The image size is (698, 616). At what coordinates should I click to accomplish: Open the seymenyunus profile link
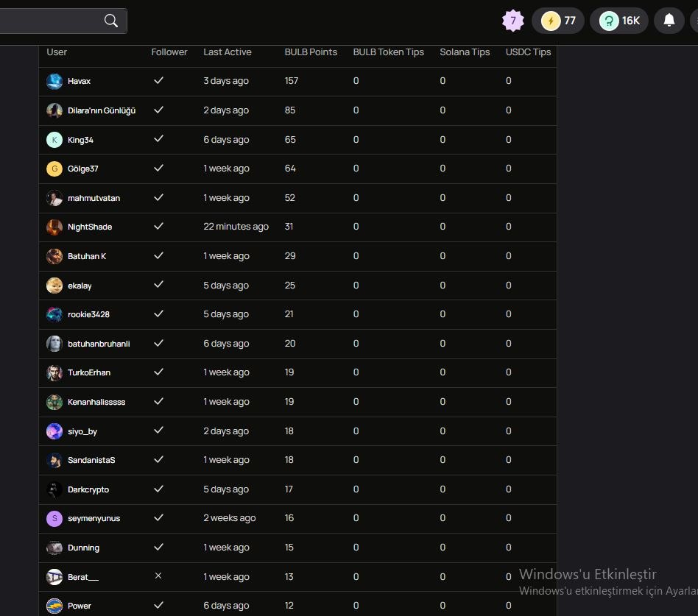click(x=94, y=519)
